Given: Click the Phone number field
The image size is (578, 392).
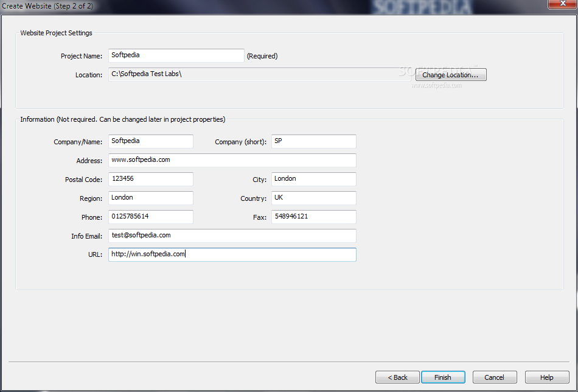Looking at the screenshot, I should point(151,217).
